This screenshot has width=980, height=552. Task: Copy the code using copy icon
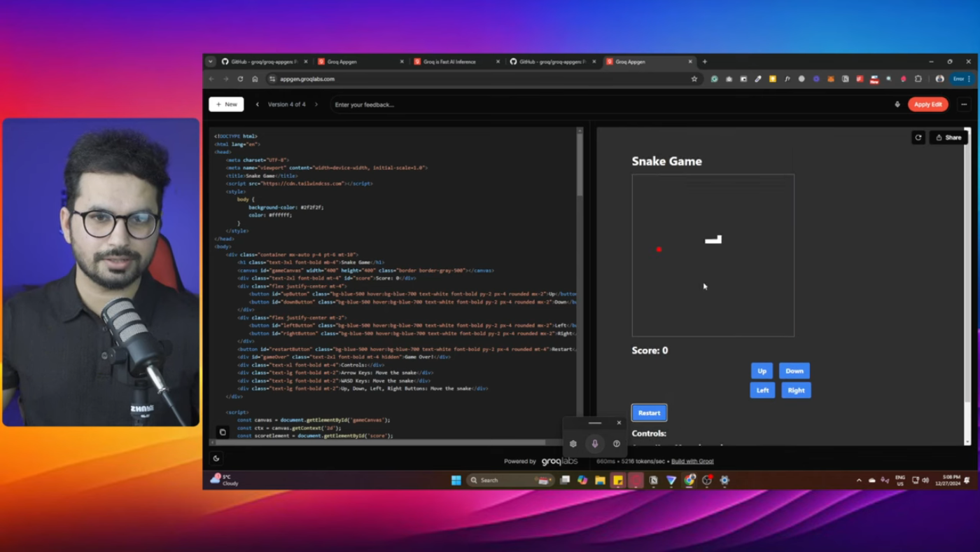click(223, 432)
